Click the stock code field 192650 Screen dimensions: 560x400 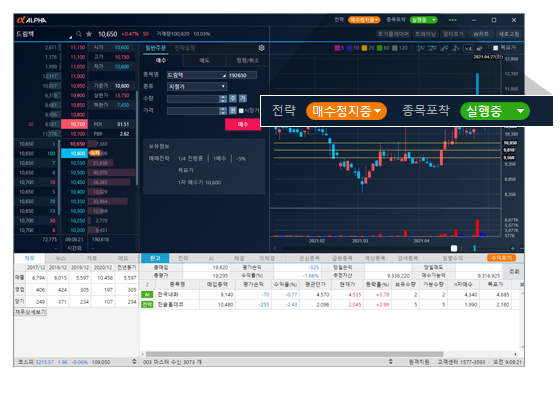coord(242,75)
